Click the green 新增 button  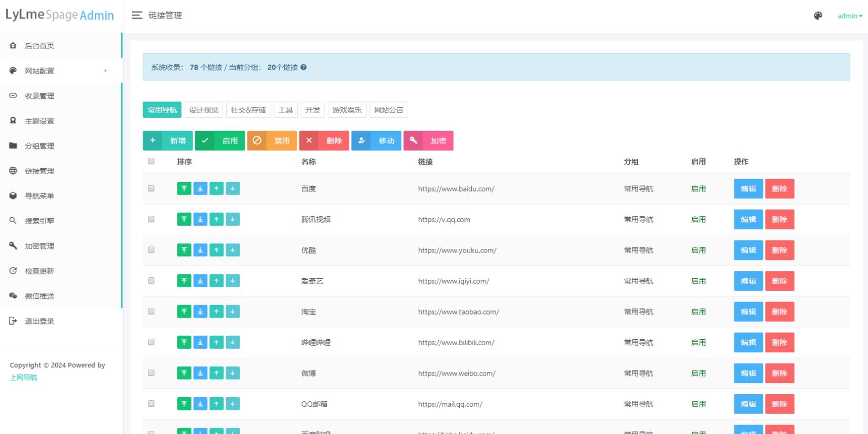(x=168, y=140)
